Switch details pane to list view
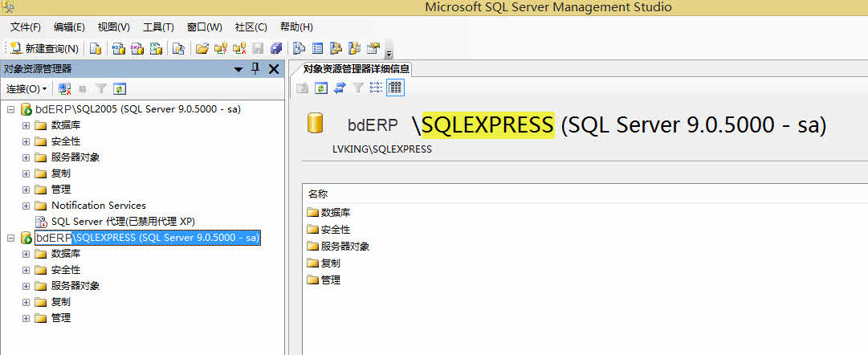This screenshot has height=355, width=868. [x=377, y=88]
